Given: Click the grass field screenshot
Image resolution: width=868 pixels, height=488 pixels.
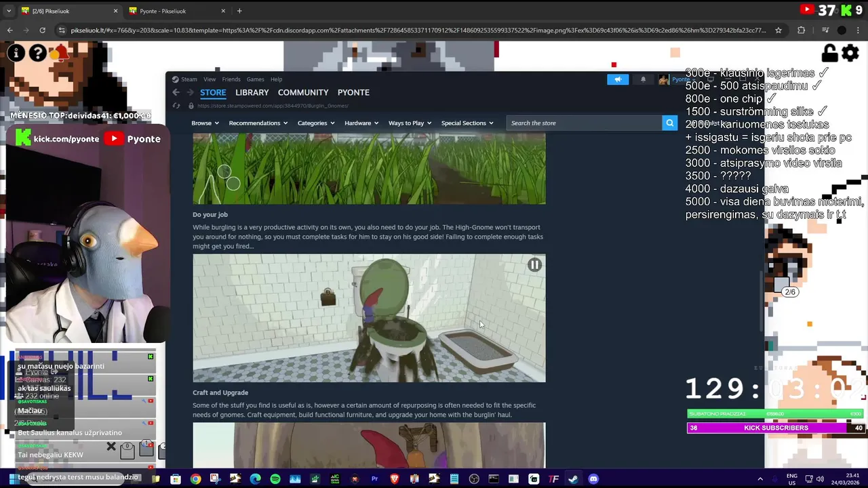Looking at the screenshot, I should [x=369, y=168].
